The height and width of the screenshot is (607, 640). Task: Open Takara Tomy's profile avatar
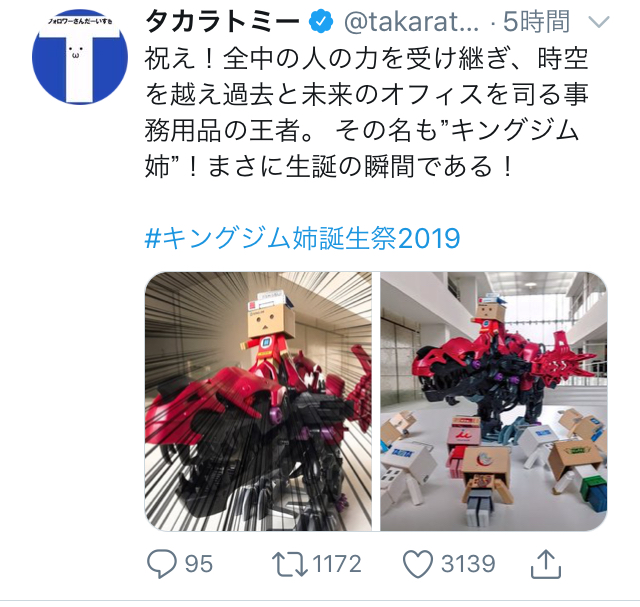coord(80,57)
